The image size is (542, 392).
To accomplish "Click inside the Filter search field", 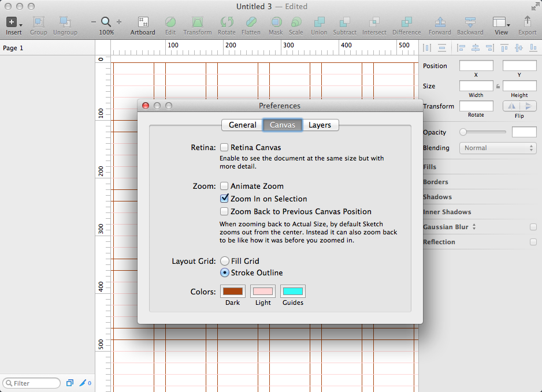I will [x=32, y=383].
